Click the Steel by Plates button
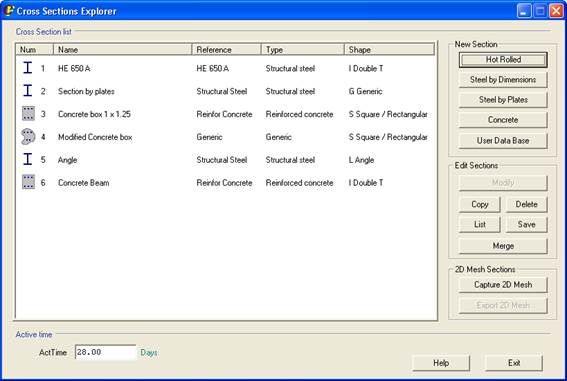Screen dimensions: 567x381 [x=503, y=100]
